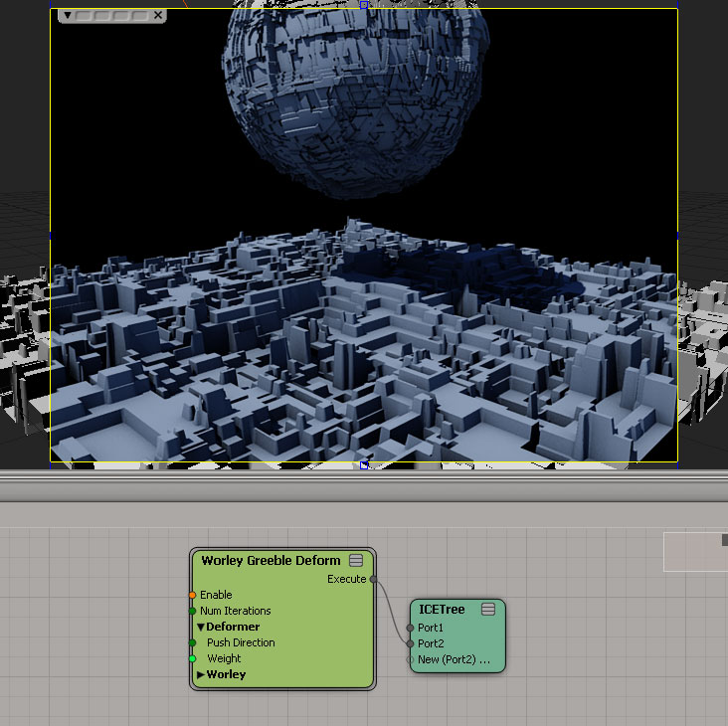
Task: Select the orange Enable input port
Action: [x=192, y=595]
